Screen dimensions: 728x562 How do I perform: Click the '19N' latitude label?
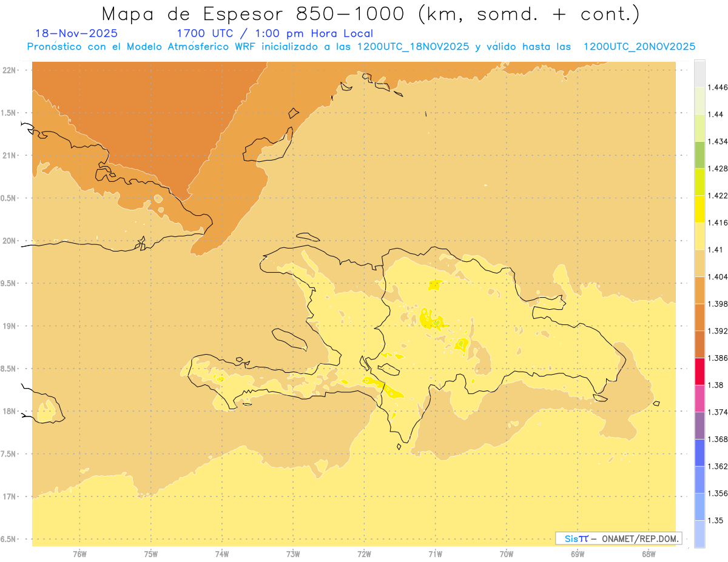(x=9, y=326)
